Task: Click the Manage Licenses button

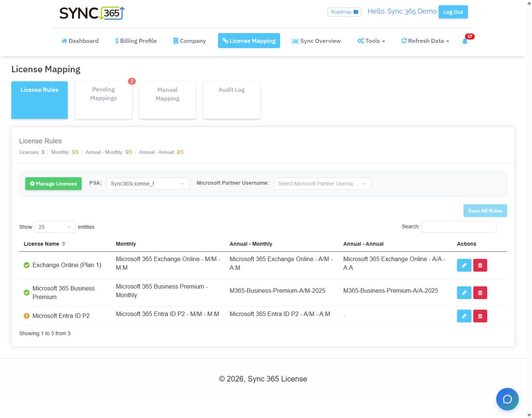Action: point(53,184)
